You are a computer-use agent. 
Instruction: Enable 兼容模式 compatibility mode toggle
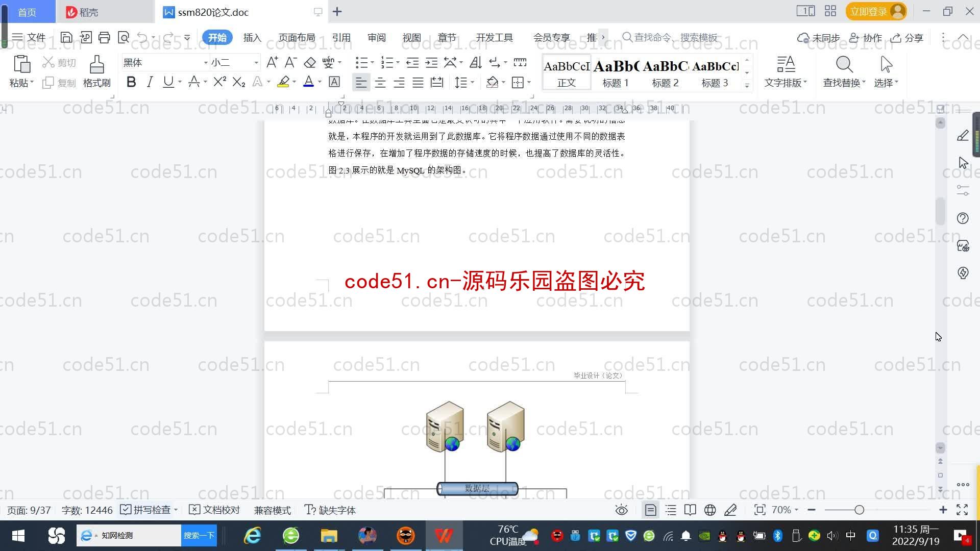point(272,510)
